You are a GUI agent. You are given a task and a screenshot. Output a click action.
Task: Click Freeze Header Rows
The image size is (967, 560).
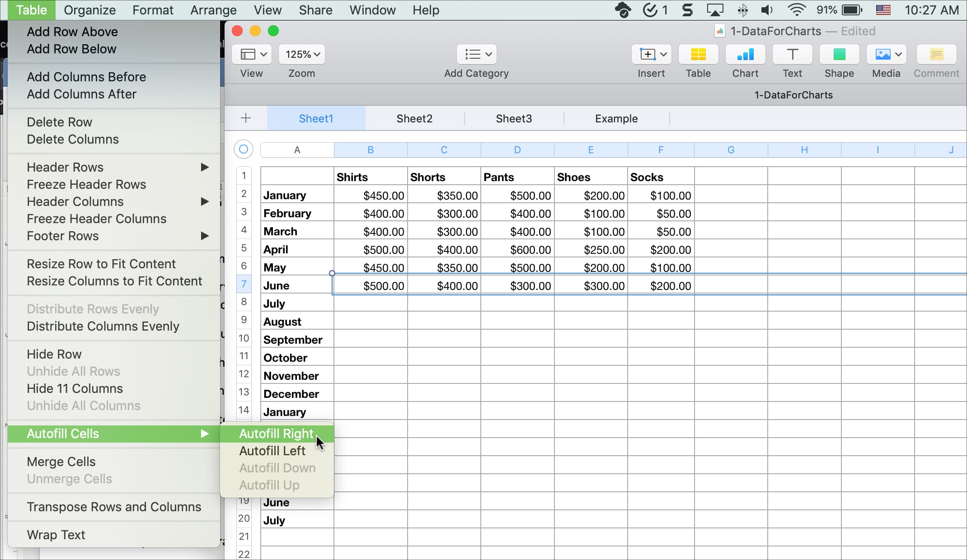[86, 184]
